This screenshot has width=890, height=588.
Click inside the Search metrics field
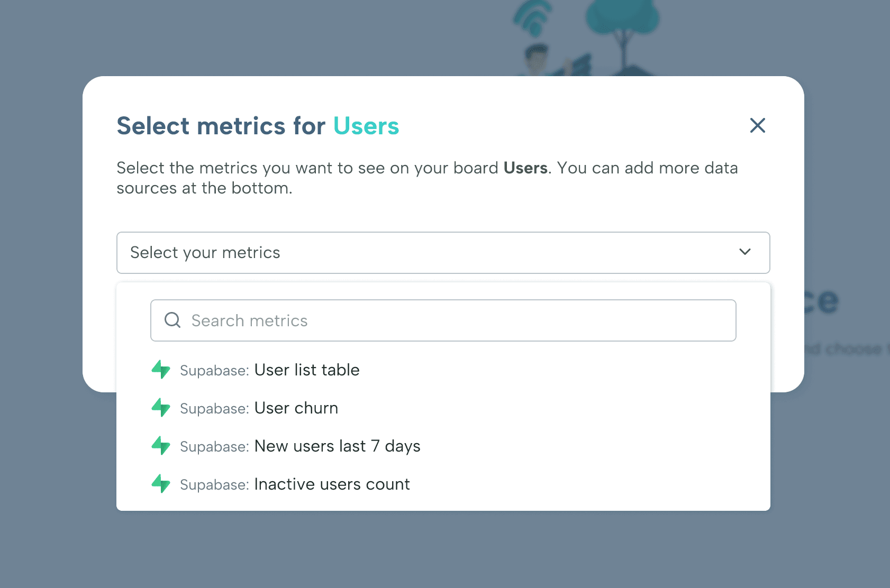coord(370,320)
